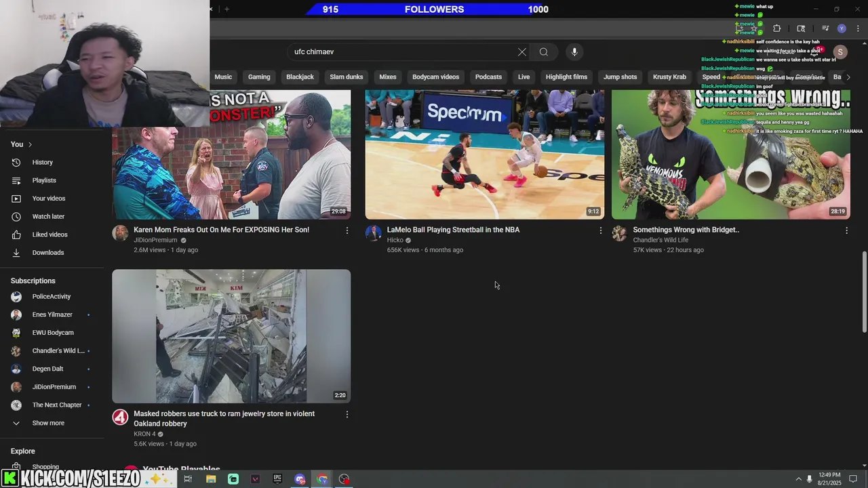Open options menu for Somethings Wrong video
The height and width of the screenshot is (488, 868).
(846, 230)
